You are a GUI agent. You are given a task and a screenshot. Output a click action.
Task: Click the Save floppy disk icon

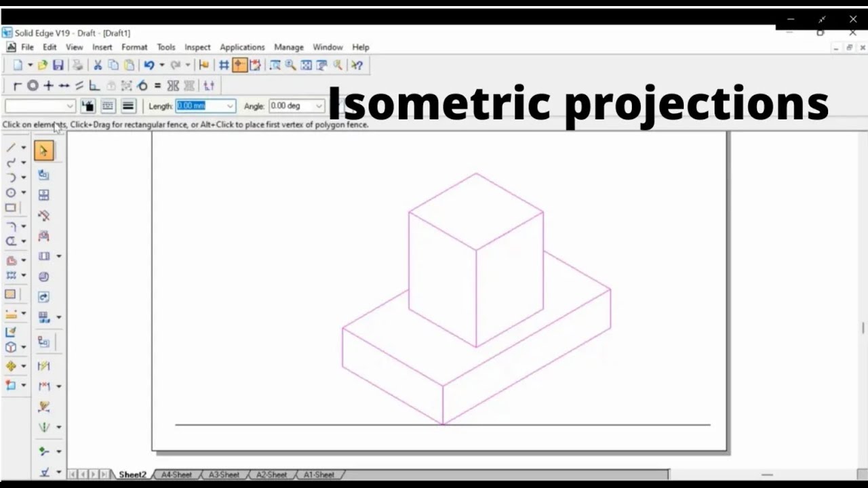click(x=58, y=65)
